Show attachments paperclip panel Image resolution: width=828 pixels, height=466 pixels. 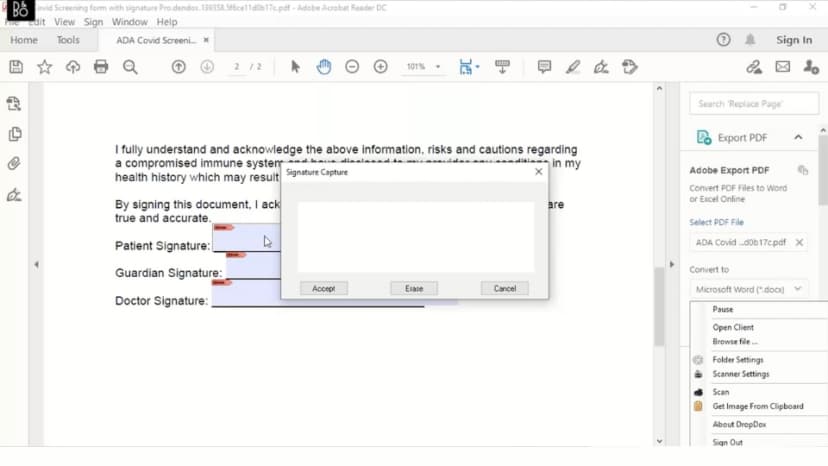[x=14, y=164]
